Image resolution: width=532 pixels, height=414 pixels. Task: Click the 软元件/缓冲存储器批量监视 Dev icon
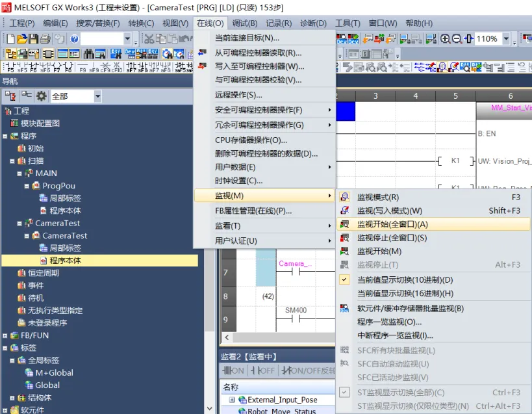pos(344,308)
